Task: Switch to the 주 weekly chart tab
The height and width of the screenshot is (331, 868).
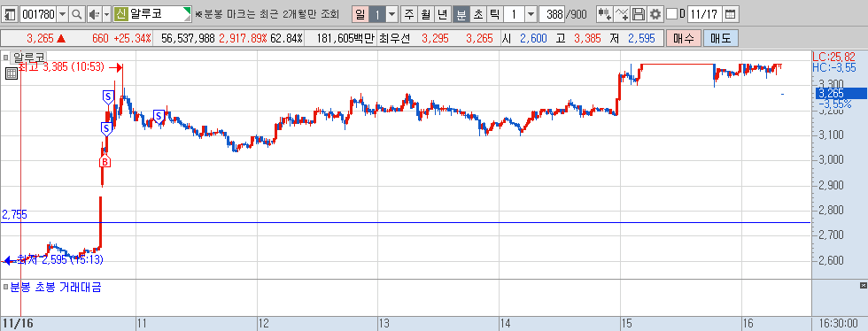Action: (x=409, y=14)
